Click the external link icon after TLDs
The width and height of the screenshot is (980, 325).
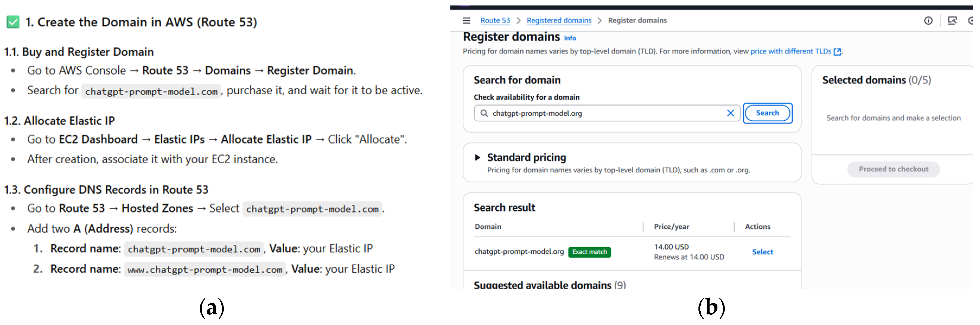point(837,52)
